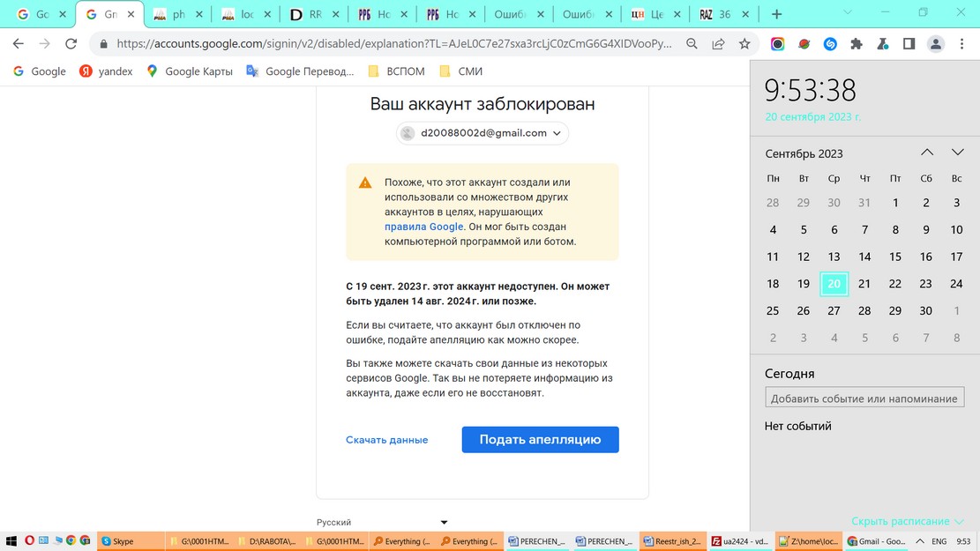Viewport: 980px width, 551px height.
Task: View site information via the lock icon
Action: (x=104, y=44)
